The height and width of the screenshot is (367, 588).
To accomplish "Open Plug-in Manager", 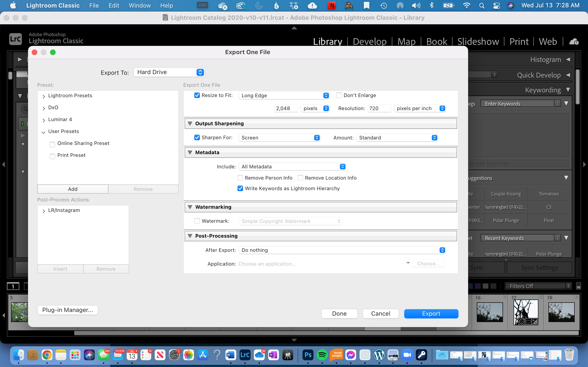I will click(x=68, y=310).
